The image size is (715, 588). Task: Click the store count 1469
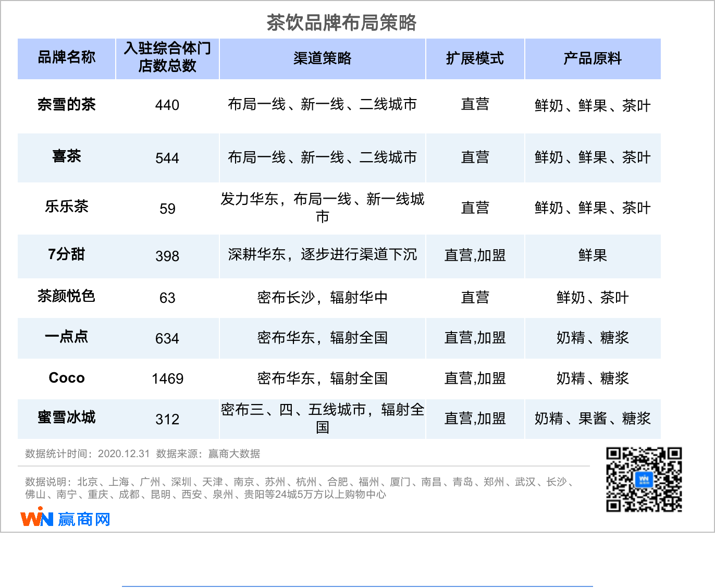click(167, 379)
